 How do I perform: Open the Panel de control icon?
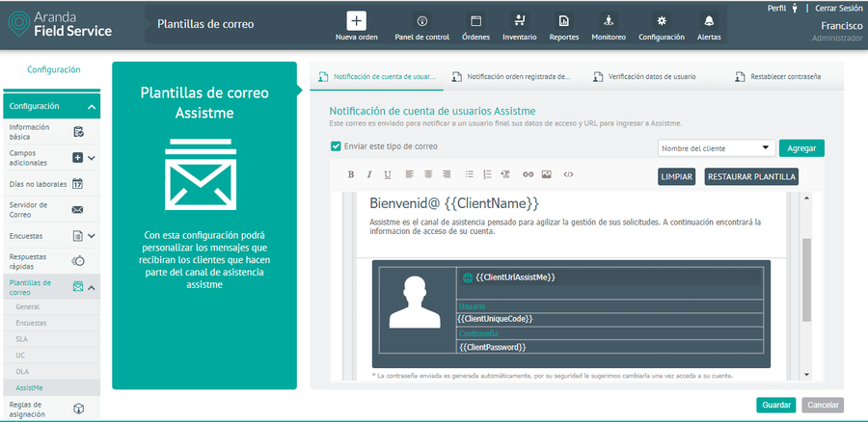click(421, 21)
